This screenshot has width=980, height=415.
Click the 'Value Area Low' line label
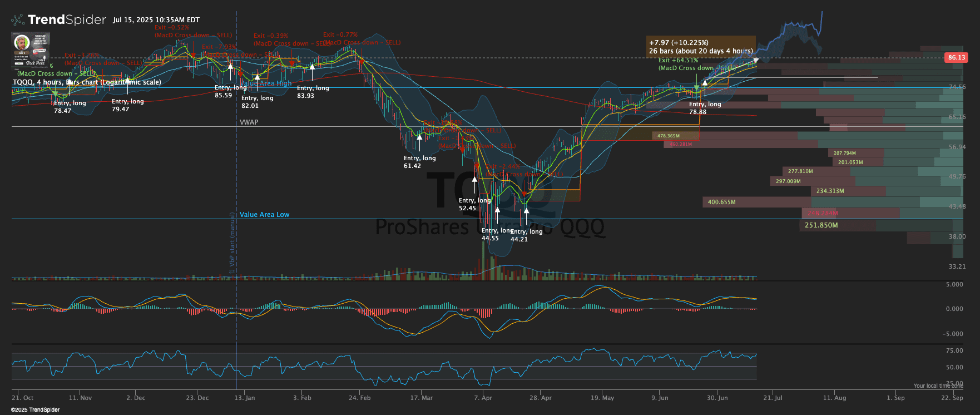(264, 215)
